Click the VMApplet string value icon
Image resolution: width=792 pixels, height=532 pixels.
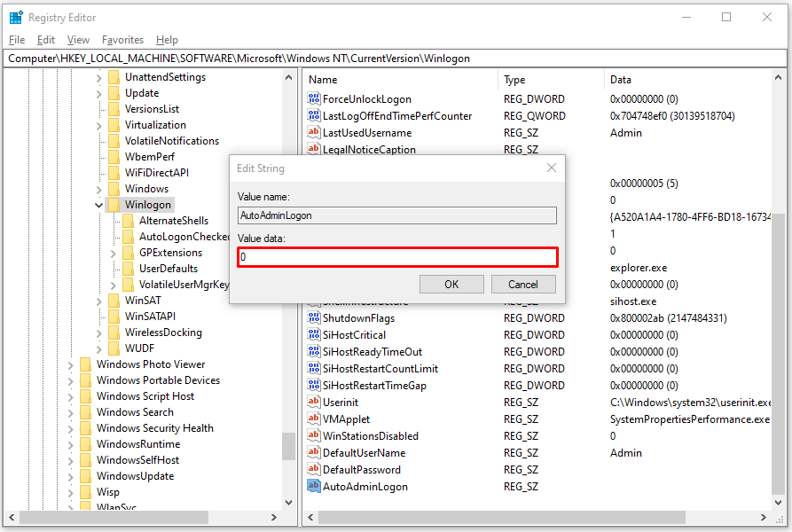click(x=314, y=419)
